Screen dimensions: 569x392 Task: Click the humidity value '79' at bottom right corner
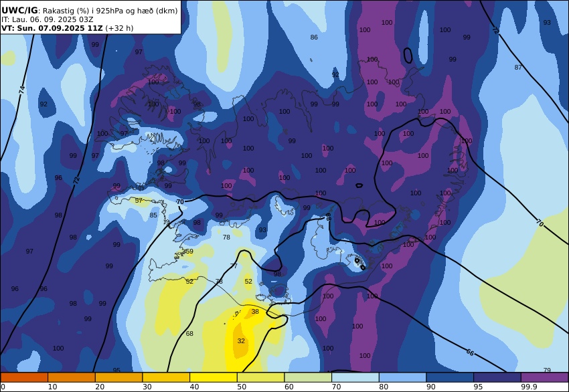pyautogui.click(x=547, y=370)
